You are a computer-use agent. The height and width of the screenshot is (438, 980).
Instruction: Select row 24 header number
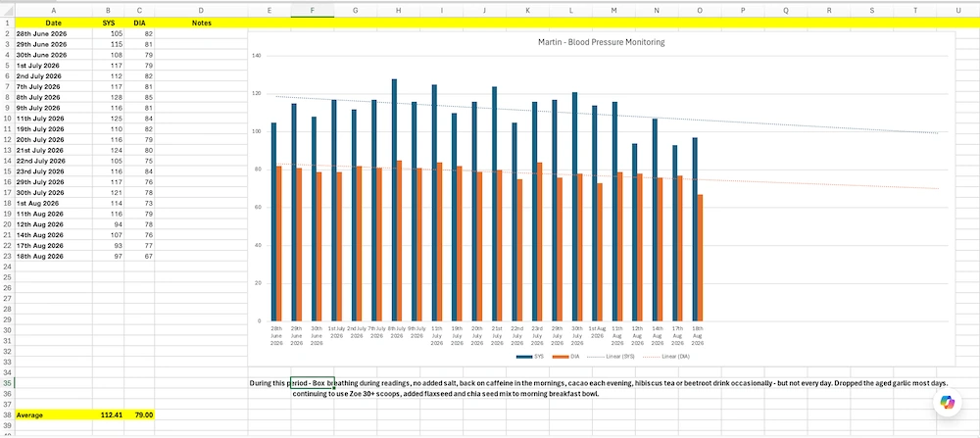(x=7, y=267)
